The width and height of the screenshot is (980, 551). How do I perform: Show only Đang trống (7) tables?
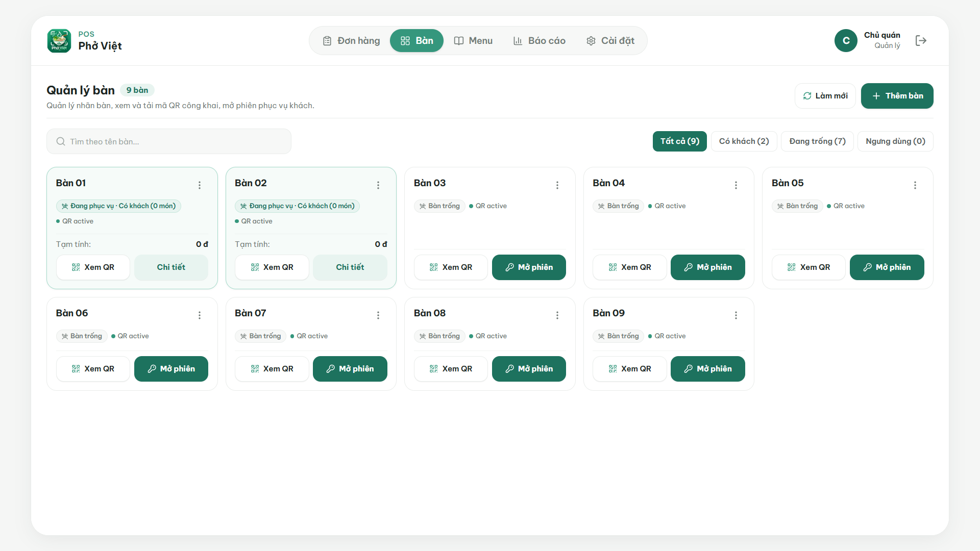click(x=817, y=141)
